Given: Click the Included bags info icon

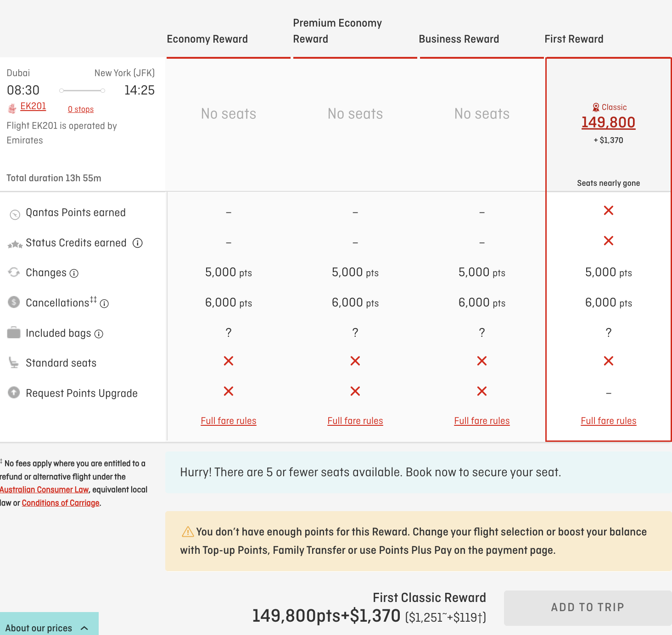Looking at the screenshot, I should pos(99,334).
